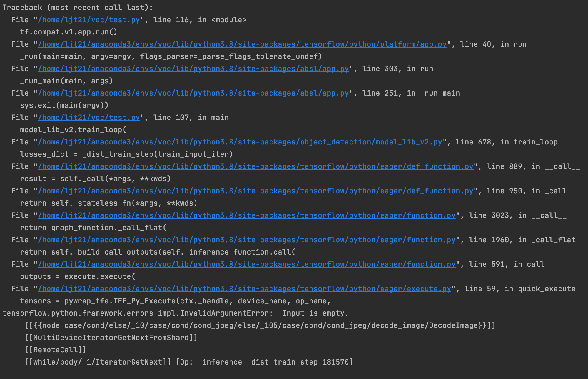This screenshot has width=588, height=379.
Task: Select the InvalidArgumentError message line
Action: [x=175, y=313]
